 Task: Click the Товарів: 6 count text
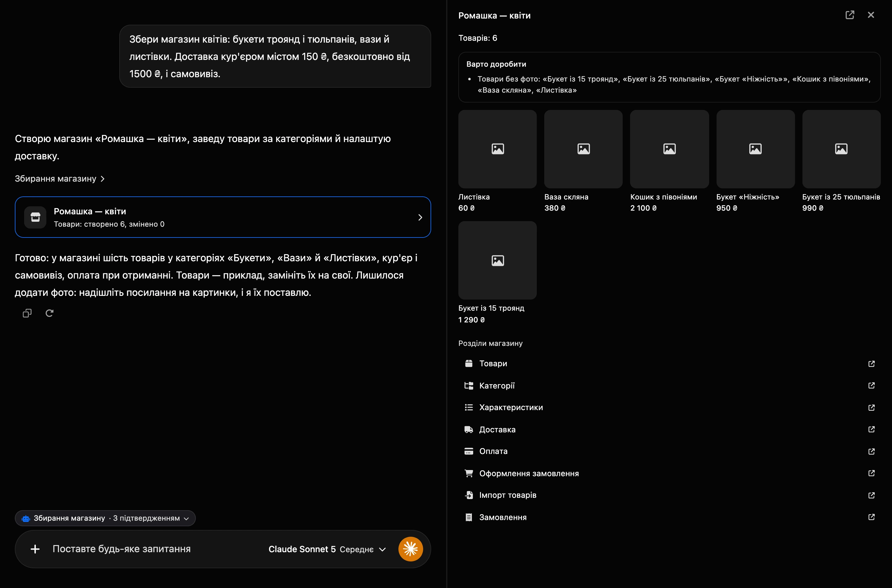pos(478,38)
